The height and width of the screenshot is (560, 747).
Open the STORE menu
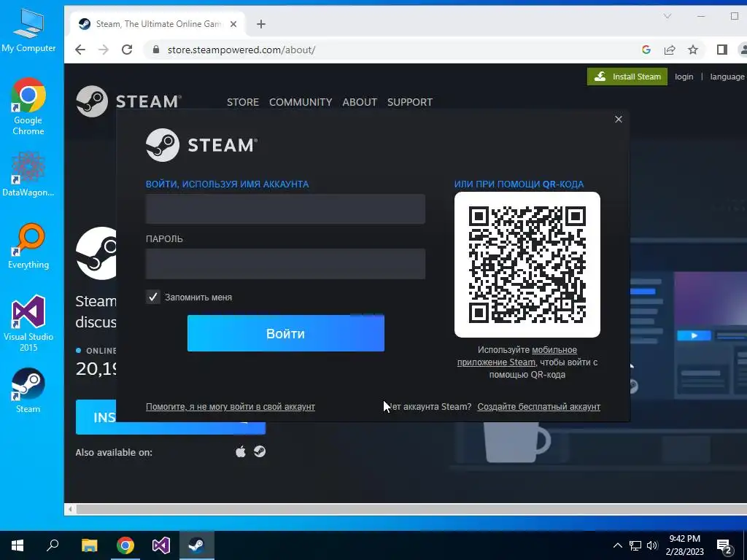pyautogui.click(x=242, y=102)
